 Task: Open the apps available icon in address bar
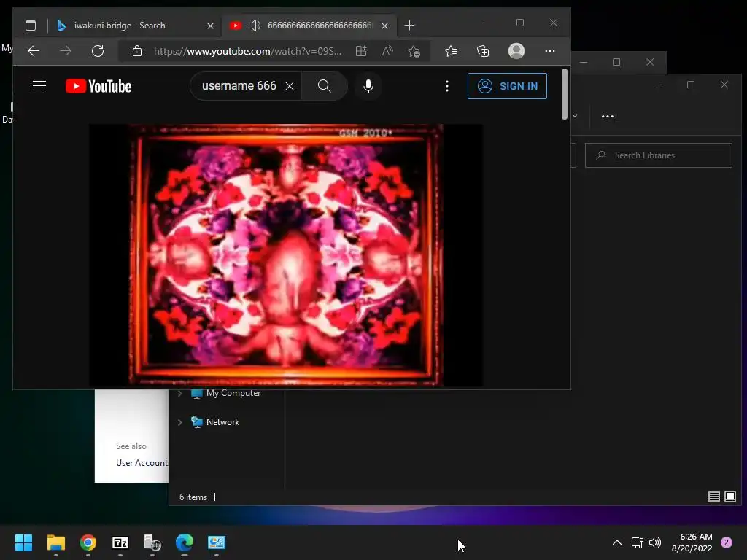pyautogui.click(x=361, y=51)
